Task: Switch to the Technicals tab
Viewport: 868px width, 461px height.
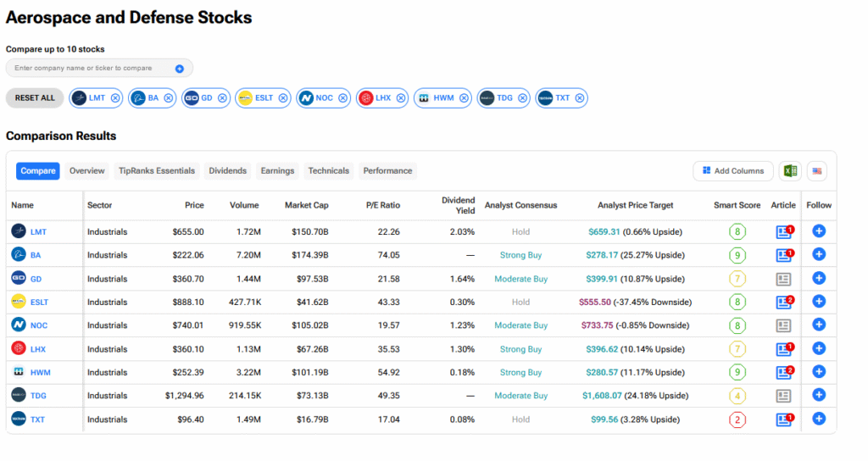Action: [329, 171]
